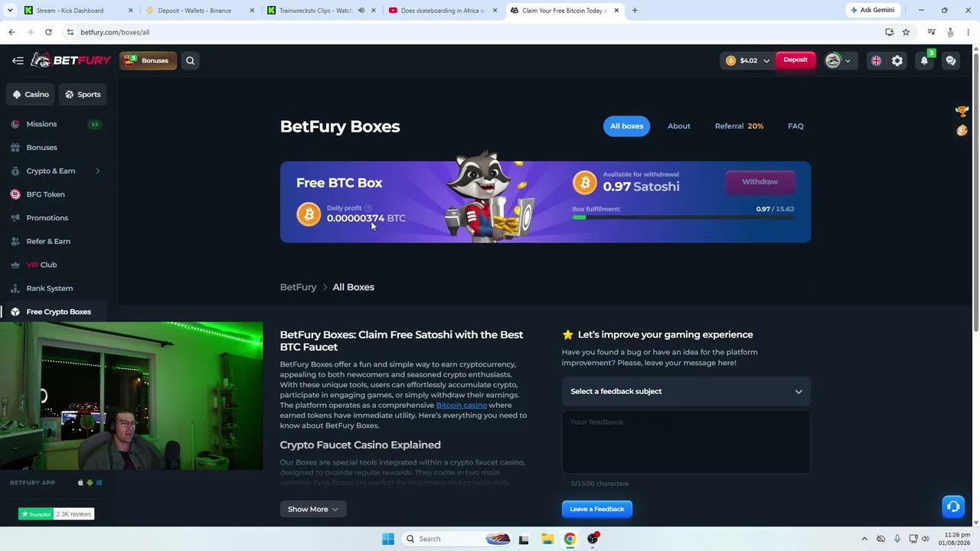Open Chrome media control icon
This screenshot has height=551, width=980.
931,32
